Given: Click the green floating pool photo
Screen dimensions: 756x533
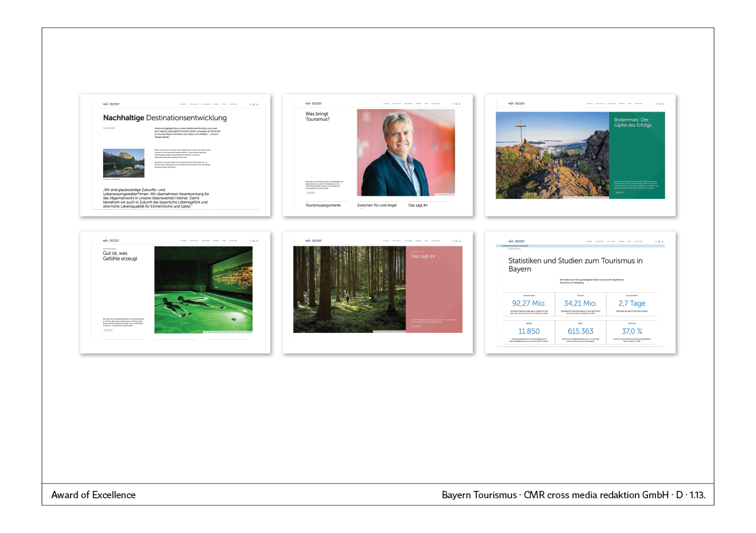Looking at the screenshot, I should tap(203, 290).
